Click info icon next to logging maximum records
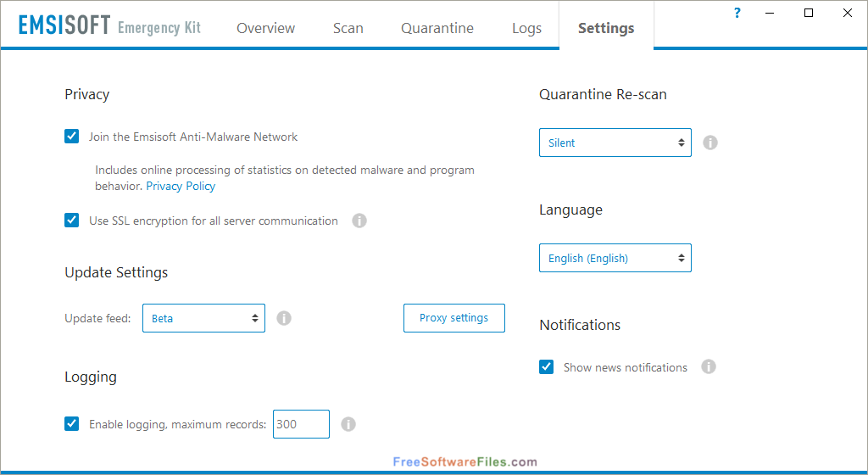The image size is (868, 475). (348, 425)
